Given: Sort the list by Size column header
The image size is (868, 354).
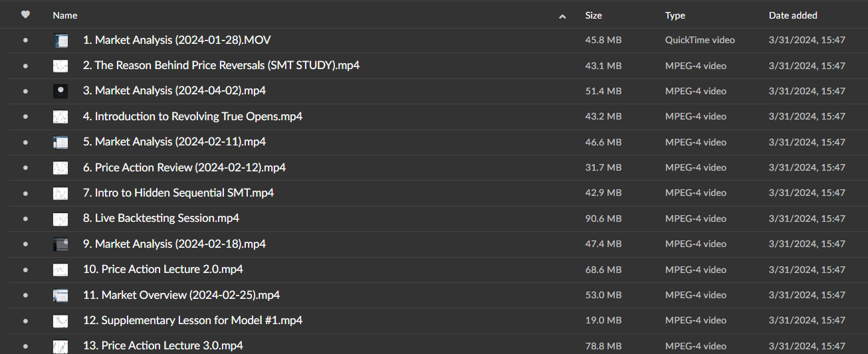Looking at the screenshot, I should coord(594,15).
